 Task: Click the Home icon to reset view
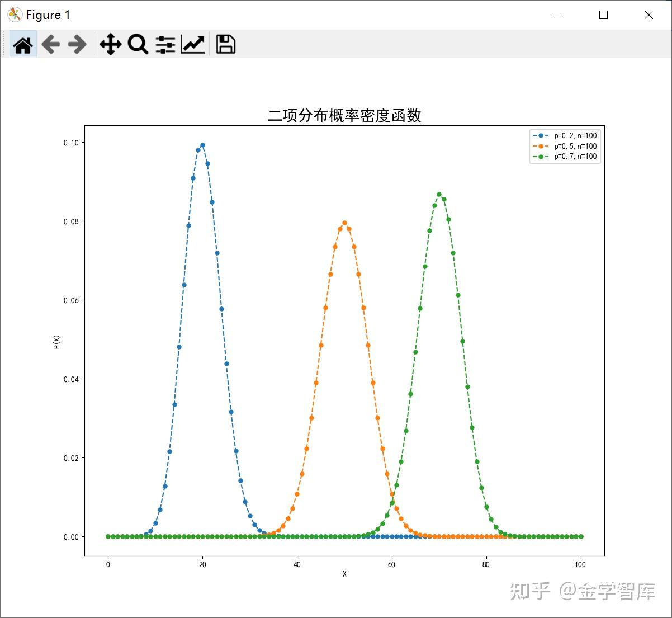pos(22,44)
